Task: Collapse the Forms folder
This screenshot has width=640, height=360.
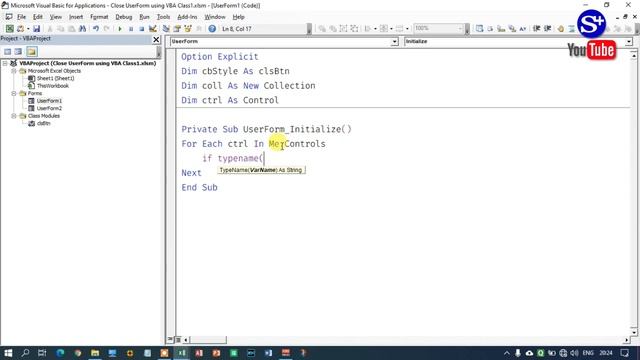Action: (x=13, y=93)
